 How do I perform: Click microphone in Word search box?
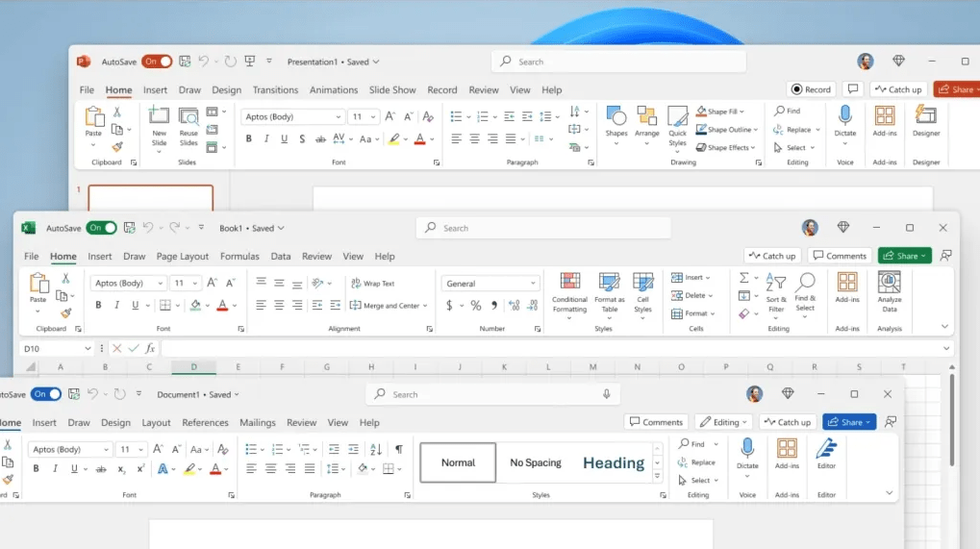coord(606,394)
